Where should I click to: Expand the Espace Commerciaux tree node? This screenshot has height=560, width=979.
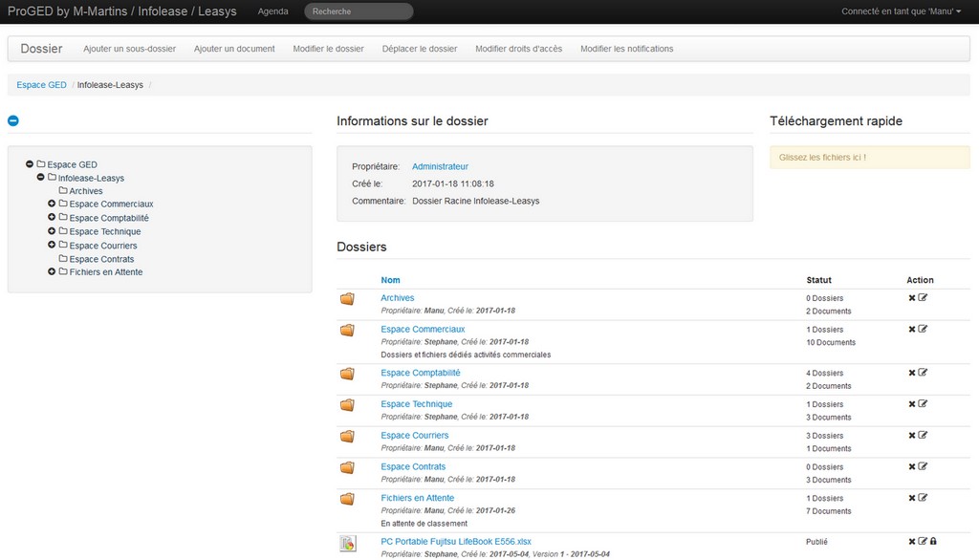(x=50, y=204)
